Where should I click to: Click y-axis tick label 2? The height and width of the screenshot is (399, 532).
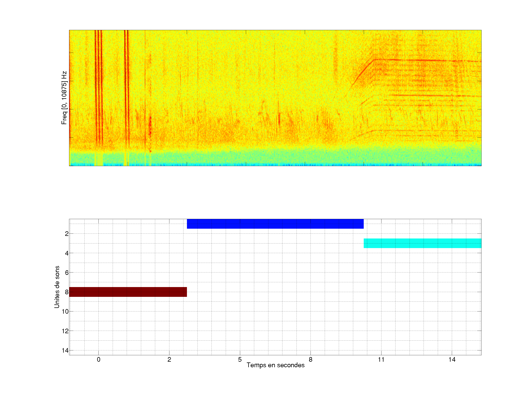67,234
